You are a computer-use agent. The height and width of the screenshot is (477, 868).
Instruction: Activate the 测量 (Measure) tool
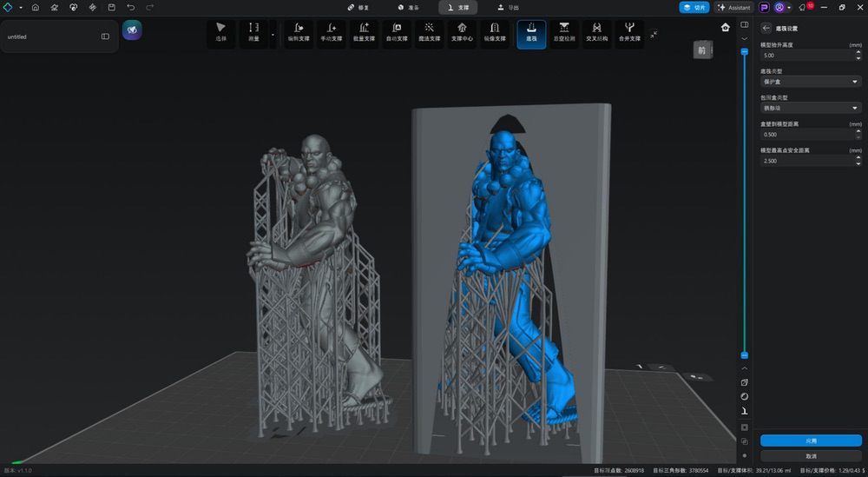[253, 32]
